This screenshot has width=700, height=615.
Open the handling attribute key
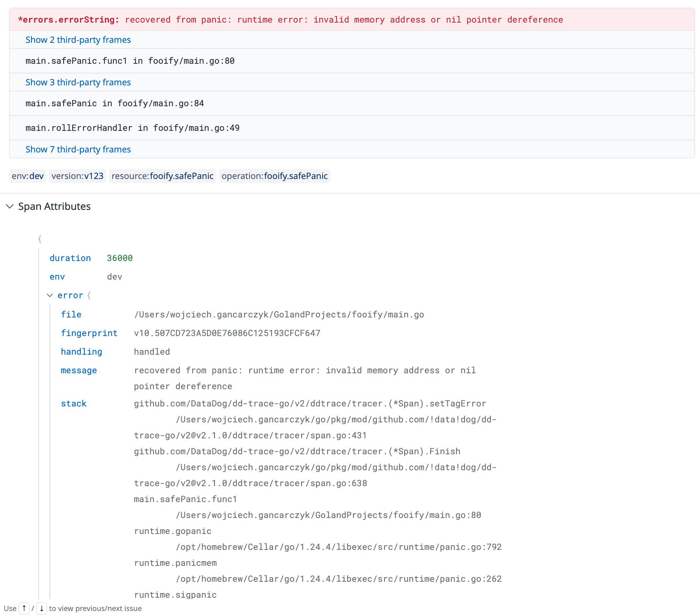81,351
